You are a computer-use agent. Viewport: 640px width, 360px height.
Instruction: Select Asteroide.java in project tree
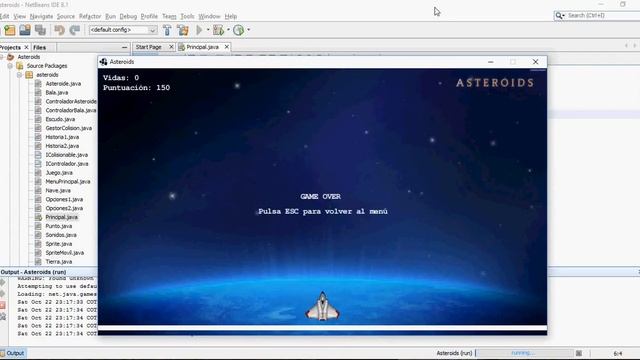coord(63,84)
